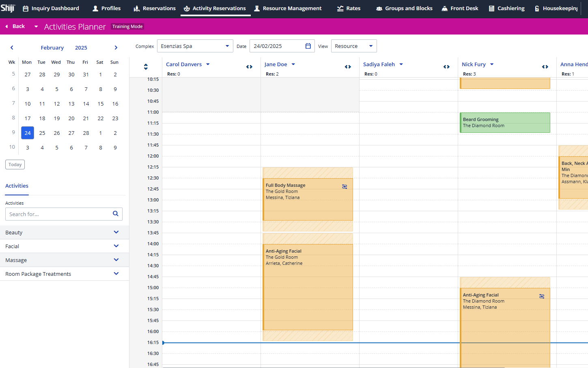Open the View dropdown set to Resource
Image resolution: width=588 pixels, height=368 pixels.
pos(354,46)
